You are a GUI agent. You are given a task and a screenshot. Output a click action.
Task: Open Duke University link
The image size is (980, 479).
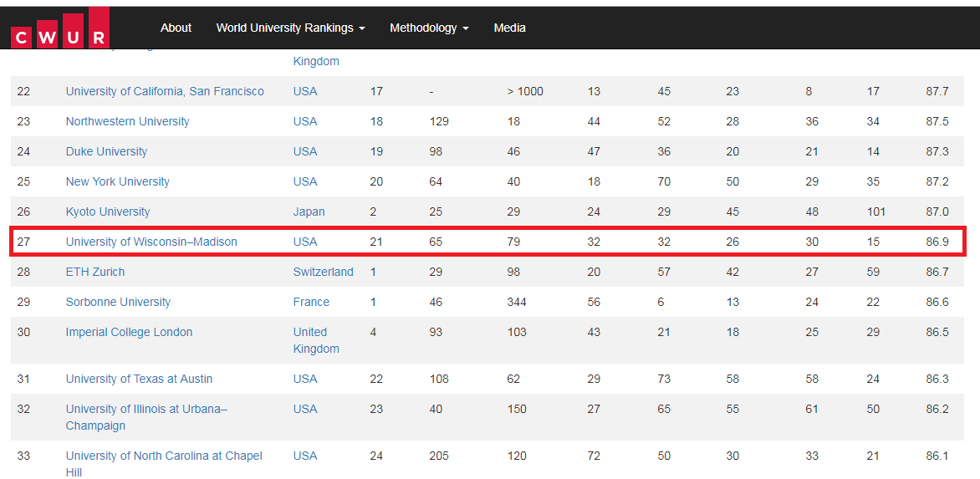106,151
